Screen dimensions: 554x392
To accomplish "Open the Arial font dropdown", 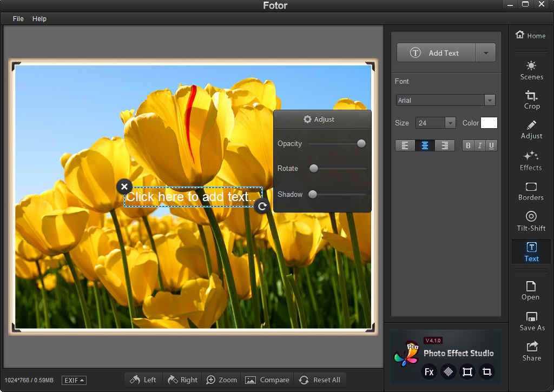I will tap(489, 100).
